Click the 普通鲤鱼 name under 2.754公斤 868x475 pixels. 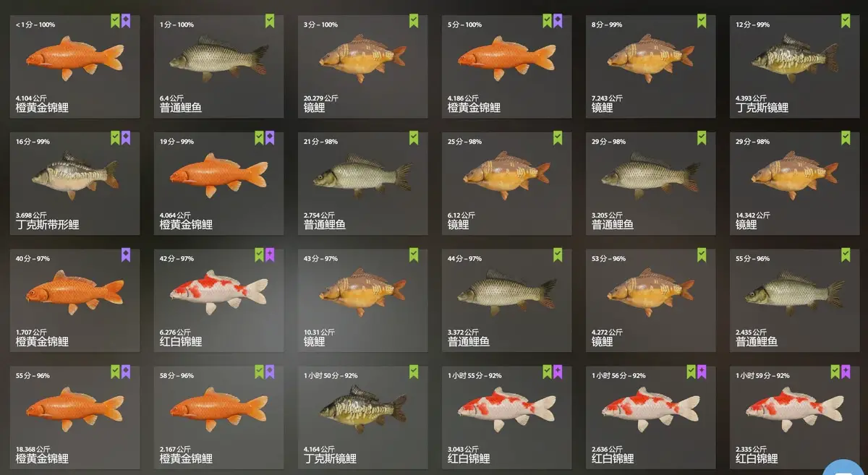pyautogui.click(x=325, y=224)
